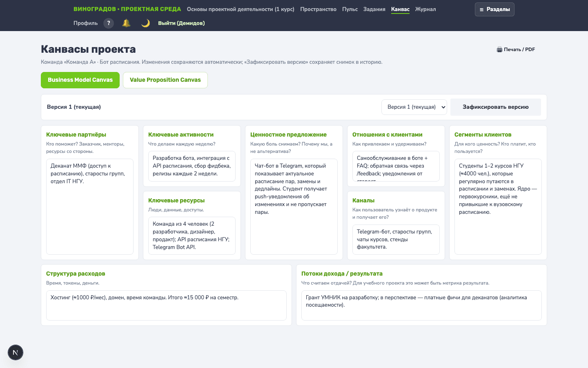The image size is (588, 368).
Task: Open notifications bell icon
Action: [127, 23]
